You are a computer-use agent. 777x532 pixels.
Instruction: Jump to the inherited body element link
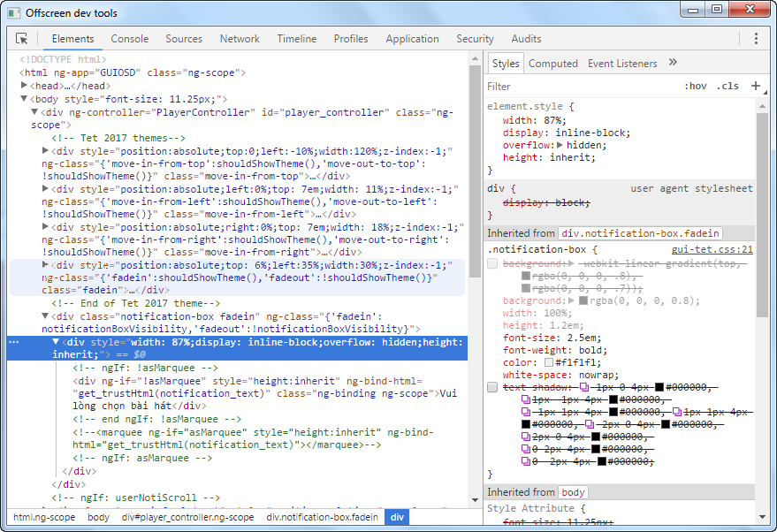coord(574,492)
